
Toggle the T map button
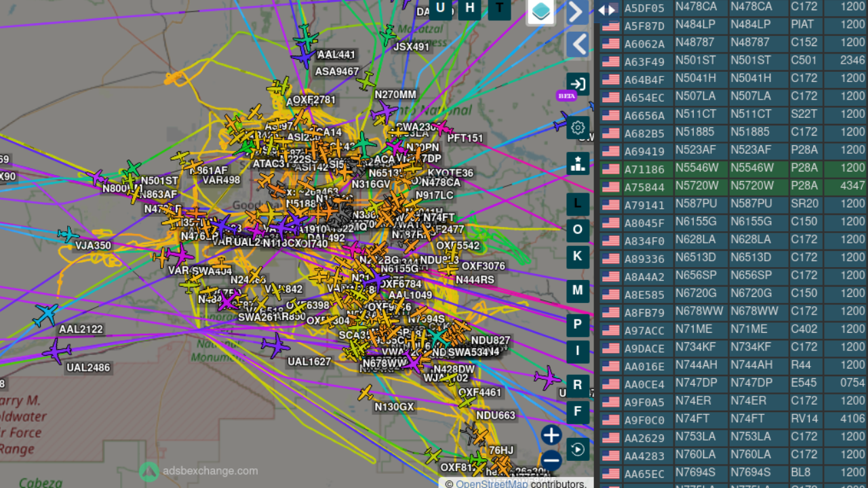click(500, 8)
